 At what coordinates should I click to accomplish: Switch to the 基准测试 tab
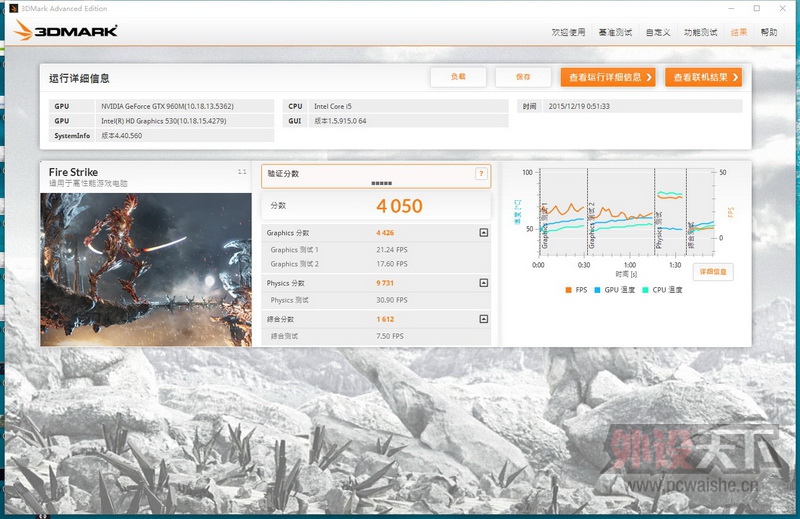615,32
